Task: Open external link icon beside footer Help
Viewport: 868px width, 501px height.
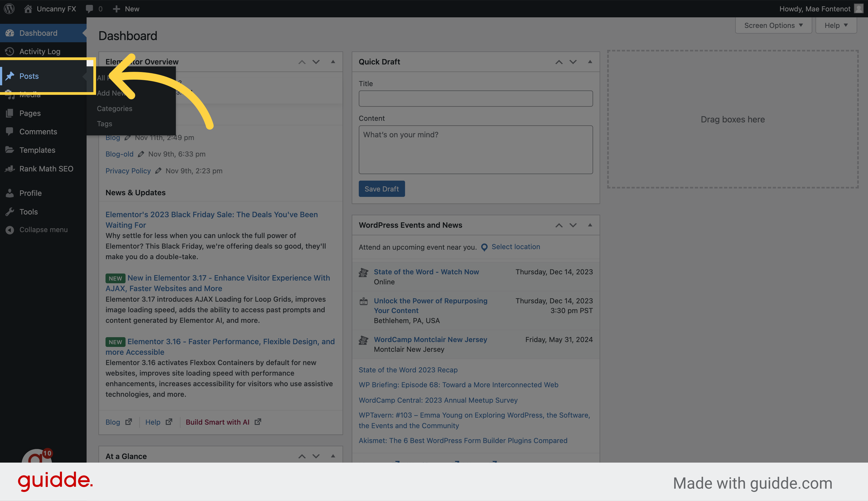Action: pyautogui.click(x=169, y=422)
